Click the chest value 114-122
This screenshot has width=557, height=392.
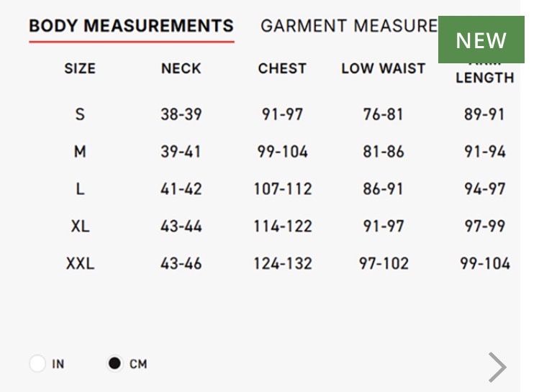pyautogui.click(x=282, y=227)
